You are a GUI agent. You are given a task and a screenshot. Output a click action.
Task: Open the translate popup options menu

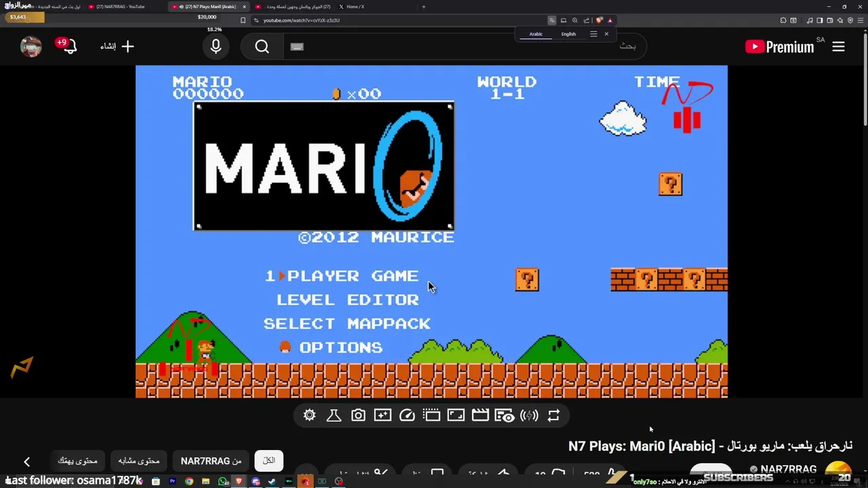click(x=593, y=34)
